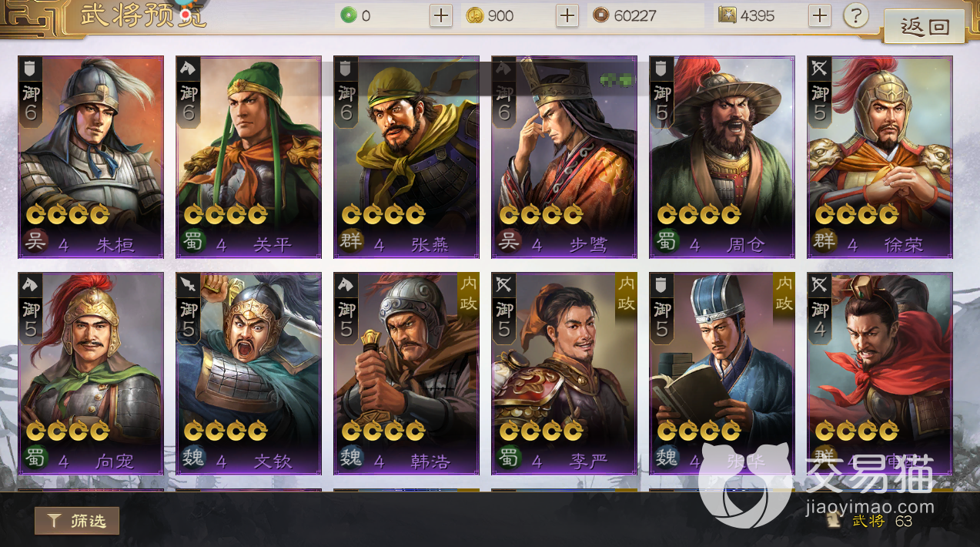Click the cavalry horse icon on 向宠's card

point(30,284)
